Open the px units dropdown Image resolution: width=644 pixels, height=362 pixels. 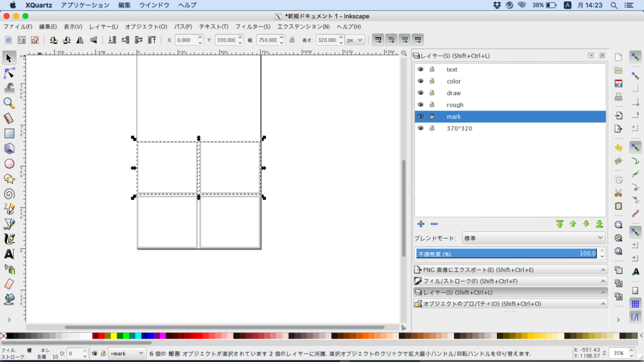click(x=355, y=40)
